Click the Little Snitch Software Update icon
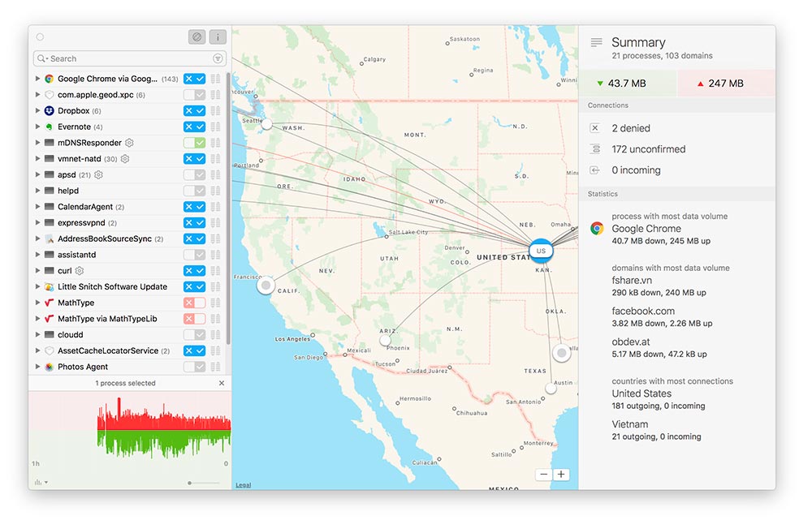Screen dimensions: 812x520 [x=50, y=286]
